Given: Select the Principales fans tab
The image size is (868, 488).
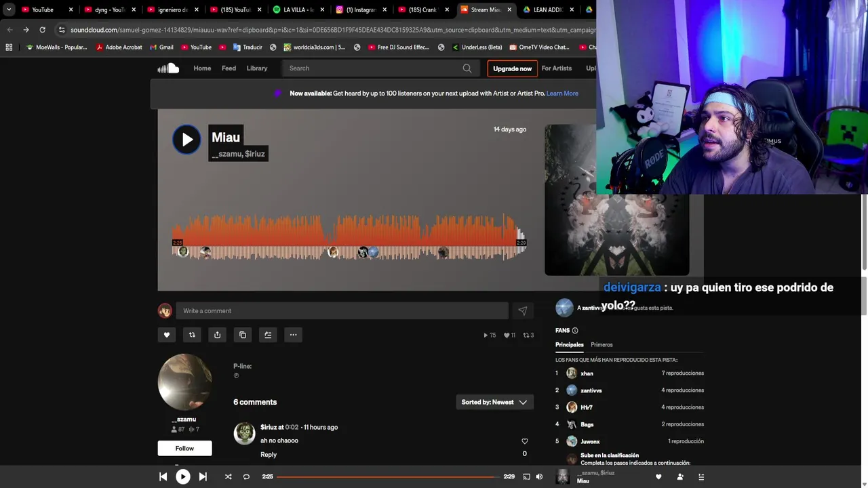Looking at the screenshot, I should [570, 345].
